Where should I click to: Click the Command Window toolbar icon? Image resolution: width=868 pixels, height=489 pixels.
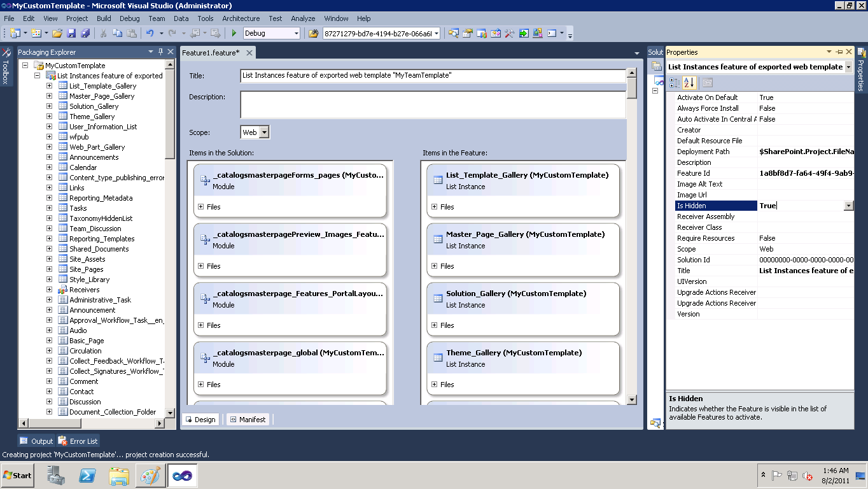tap(552, 33)
